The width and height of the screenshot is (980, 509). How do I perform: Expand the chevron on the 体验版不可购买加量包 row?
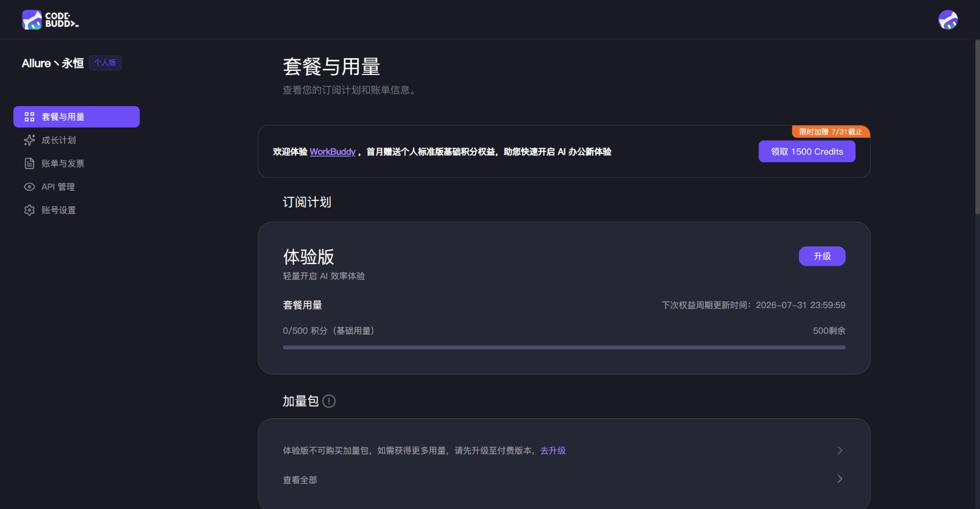(x=840, y=450)
